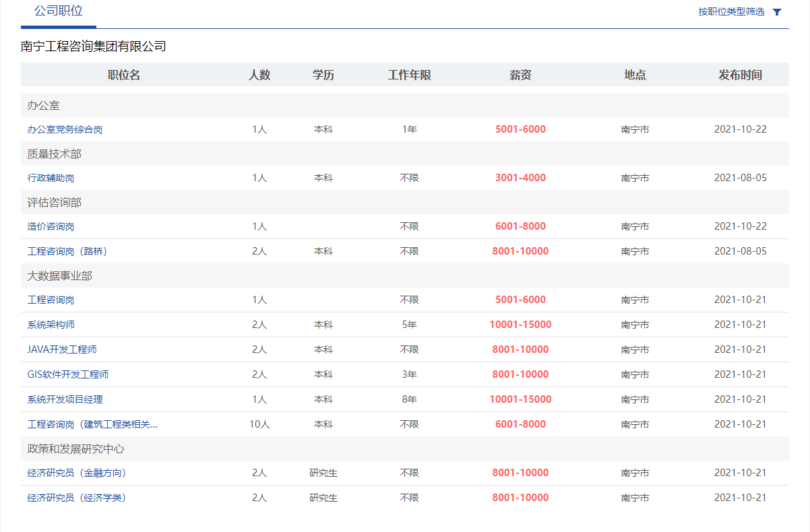Click the 学历 column header
The image size is (810, 532).
tap(323, 75)
